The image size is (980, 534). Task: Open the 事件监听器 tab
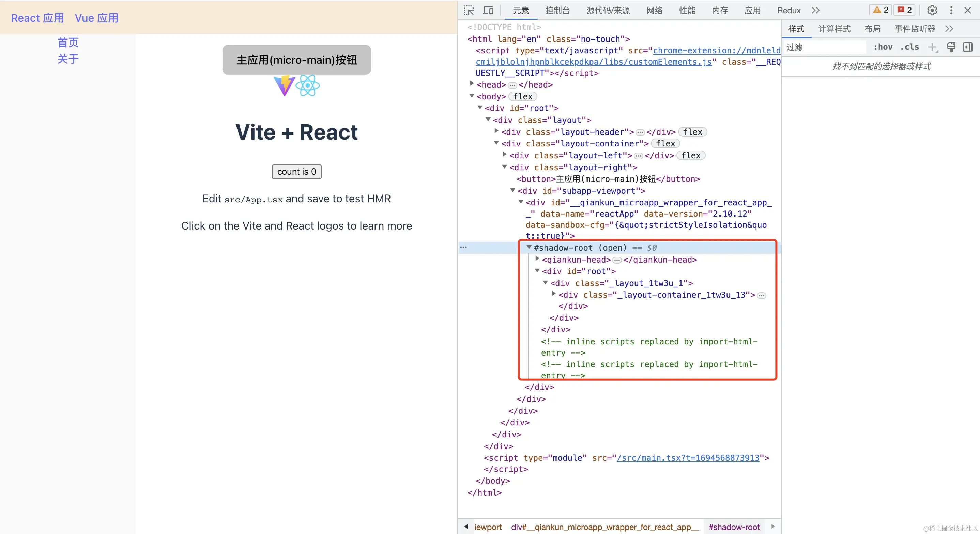click(915, 29)
